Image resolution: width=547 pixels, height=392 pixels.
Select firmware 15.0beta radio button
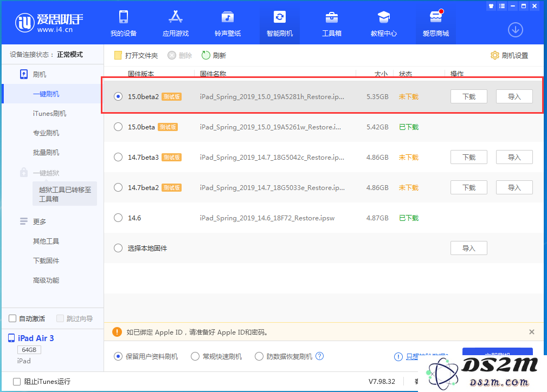point(118,127)
